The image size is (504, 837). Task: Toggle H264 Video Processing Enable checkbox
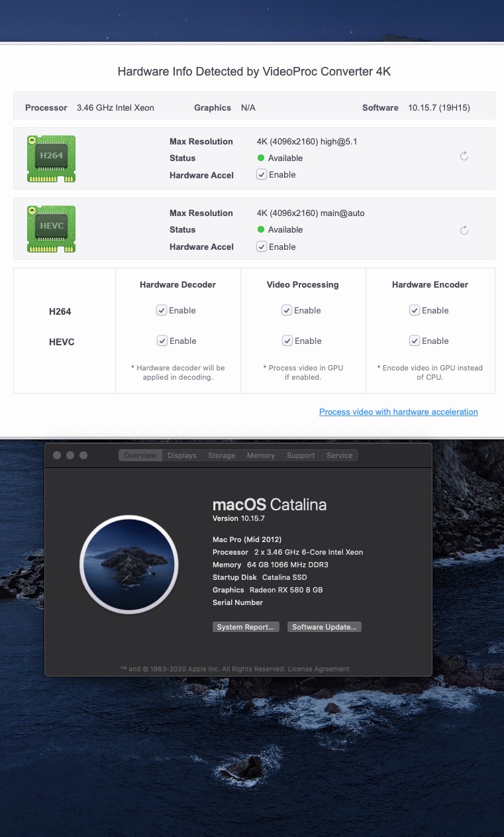[287, 310]
